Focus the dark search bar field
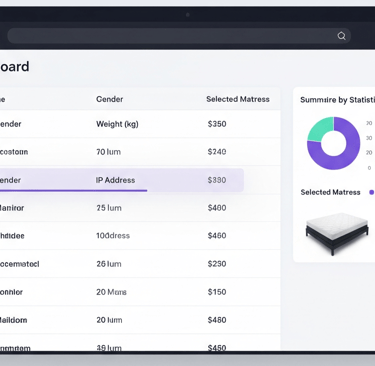The height and width of the screenshot is (366, 375). (179, 36)
